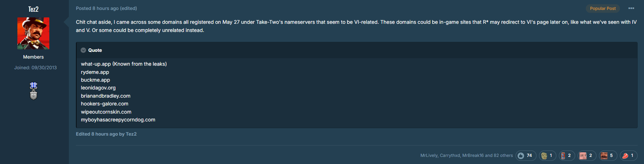
Task: Click the blue-and-white medal rank badge
Action: point(33,91)
